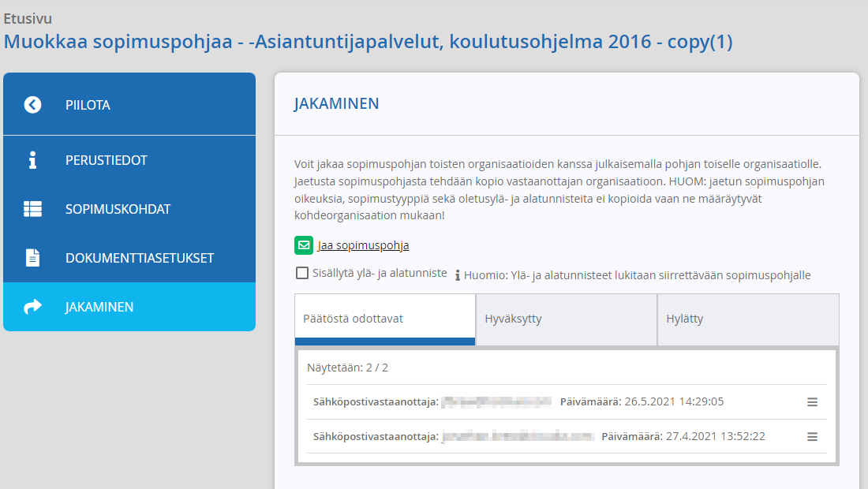
Task: Click the Perustiedot info icon
Action: (x=32, y=160)
